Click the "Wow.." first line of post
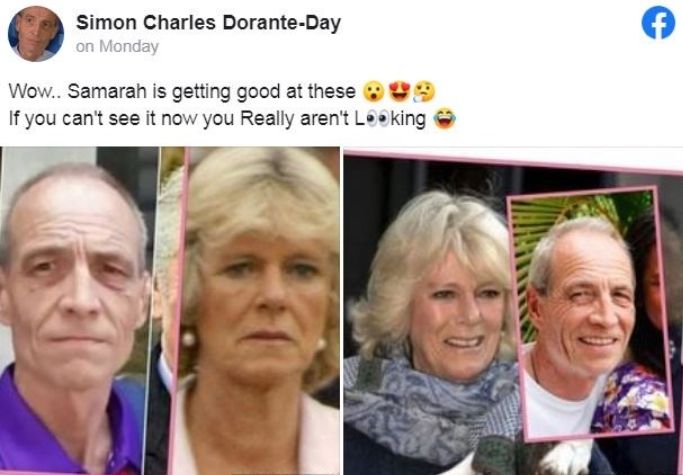 222,92
